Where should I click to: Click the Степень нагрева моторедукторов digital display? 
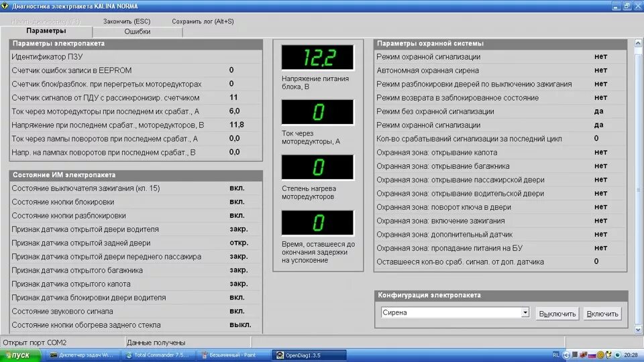(x=317, y=167)
